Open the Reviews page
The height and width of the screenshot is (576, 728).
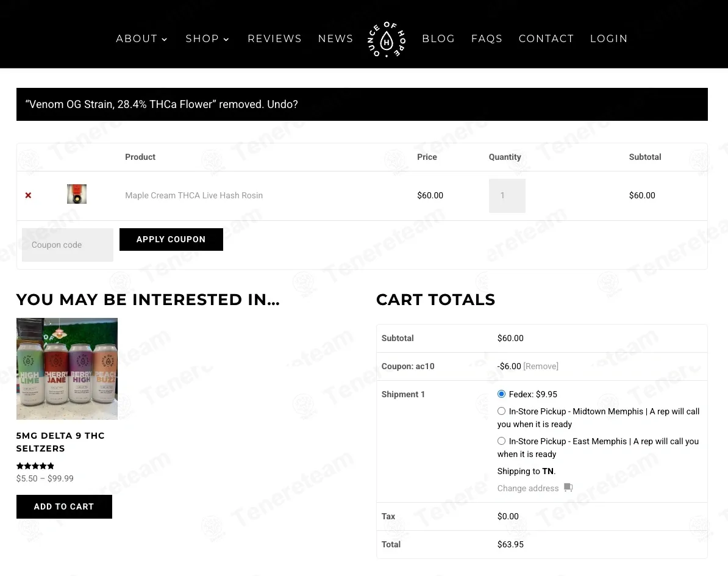pos(275,38)
